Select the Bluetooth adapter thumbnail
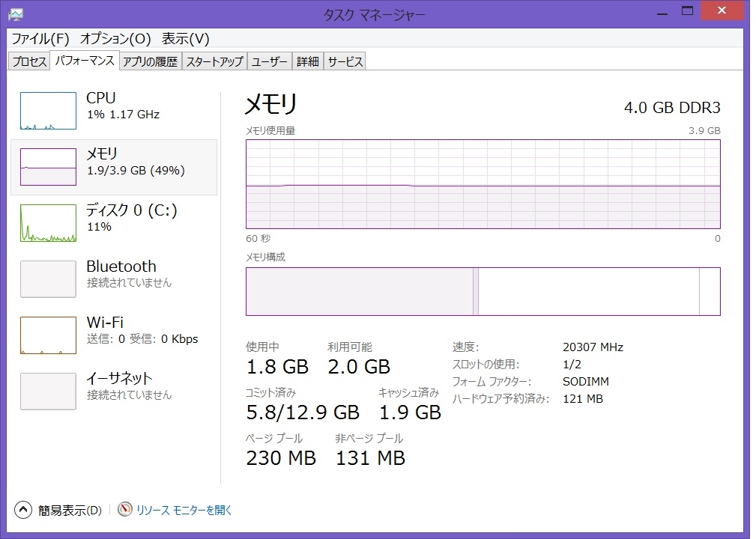 point(48,278)
